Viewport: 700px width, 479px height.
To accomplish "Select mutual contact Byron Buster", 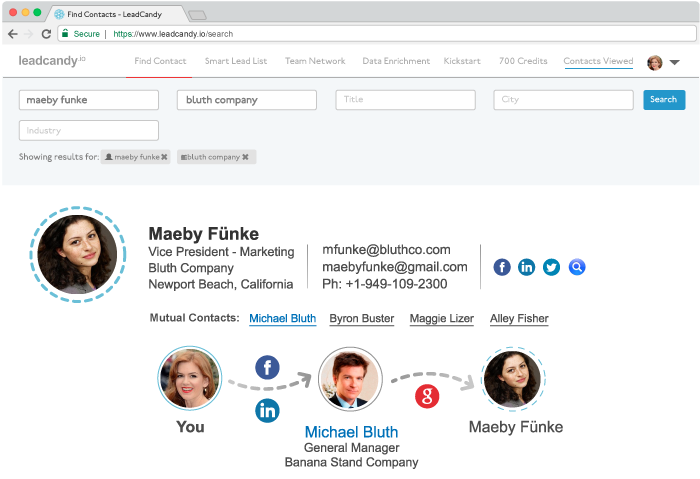I will (362, 319).
